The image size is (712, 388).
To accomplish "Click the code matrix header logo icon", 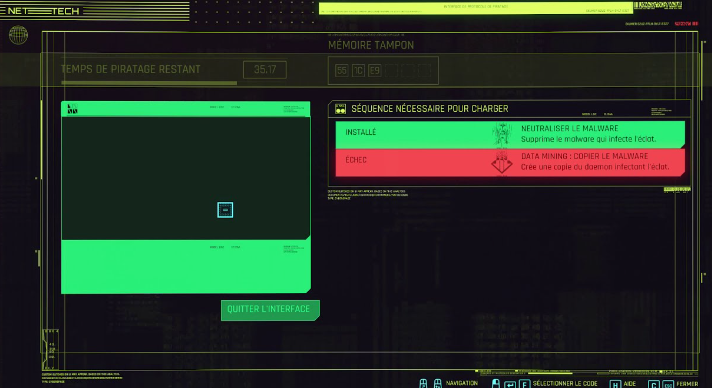I will coord(72,109).
